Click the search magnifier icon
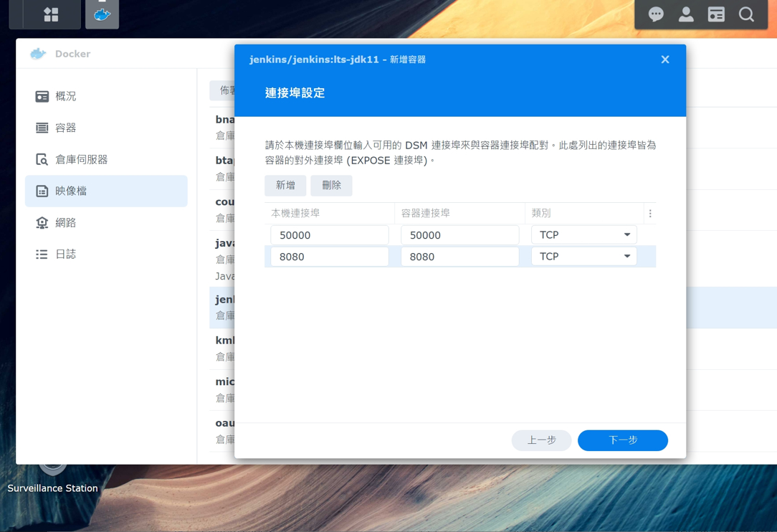777x532 pixels. 746,14
